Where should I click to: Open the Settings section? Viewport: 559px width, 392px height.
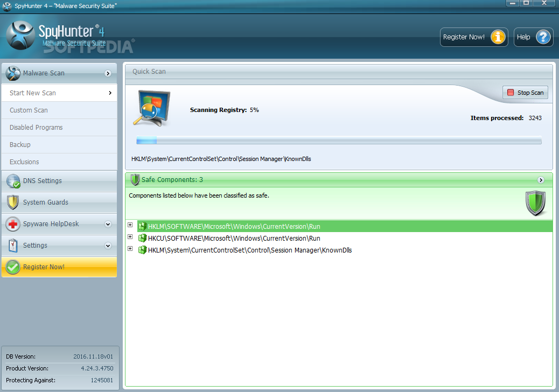(59, 246)
